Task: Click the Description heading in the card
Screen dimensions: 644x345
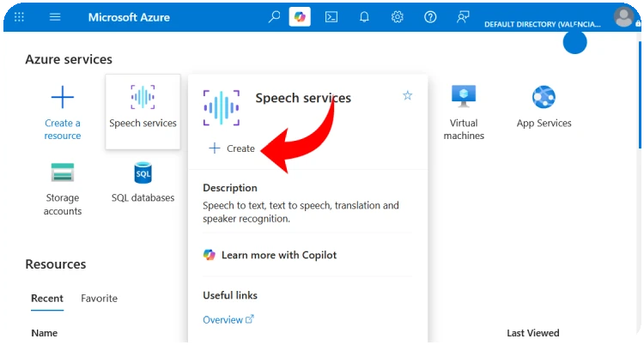Action: (230, 188)
